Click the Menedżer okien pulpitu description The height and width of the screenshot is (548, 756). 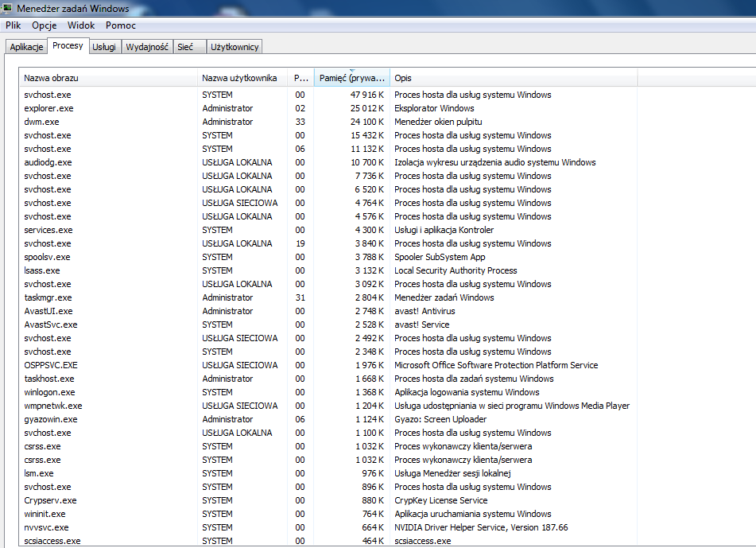pyautogui.click(x=438, y=122)
